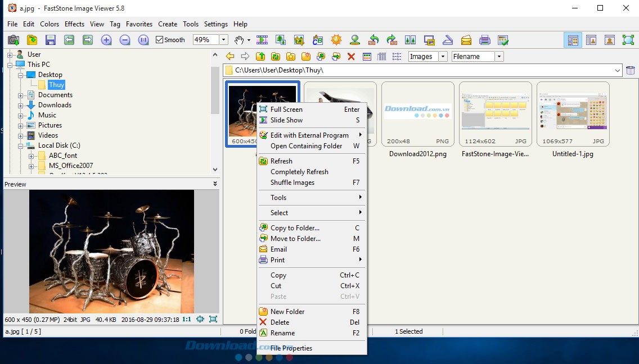Click the go up one folder icon

(260, 56)
